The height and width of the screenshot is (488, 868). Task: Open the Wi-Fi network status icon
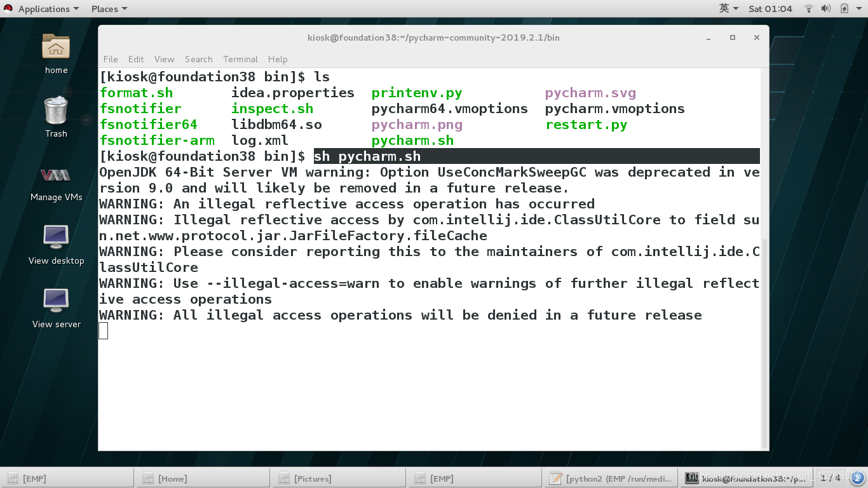(809, 9)
